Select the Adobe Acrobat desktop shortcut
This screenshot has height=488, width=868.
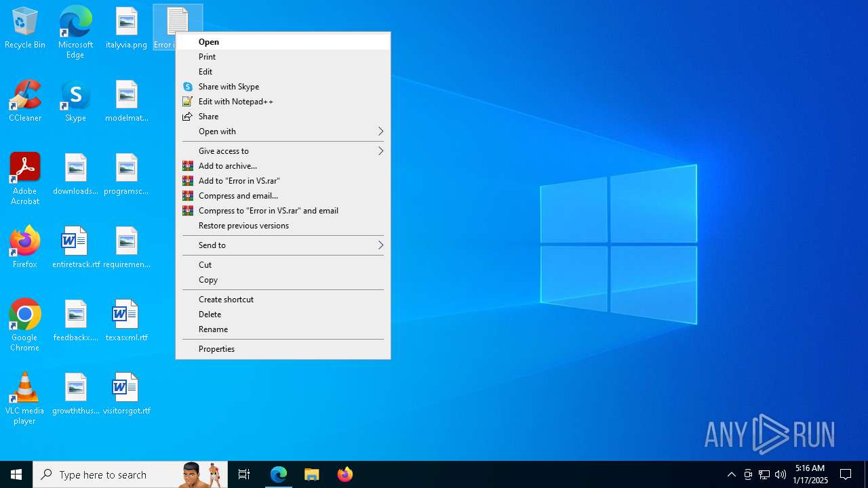point(25,179)
